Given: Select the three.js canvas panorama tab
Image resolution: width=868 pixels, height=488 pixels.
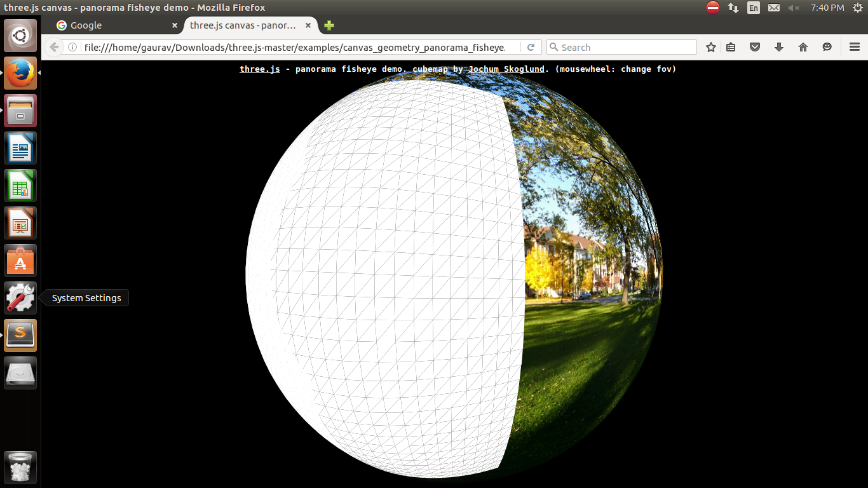Looking at the screenshot, I should (x=250, y=25).
